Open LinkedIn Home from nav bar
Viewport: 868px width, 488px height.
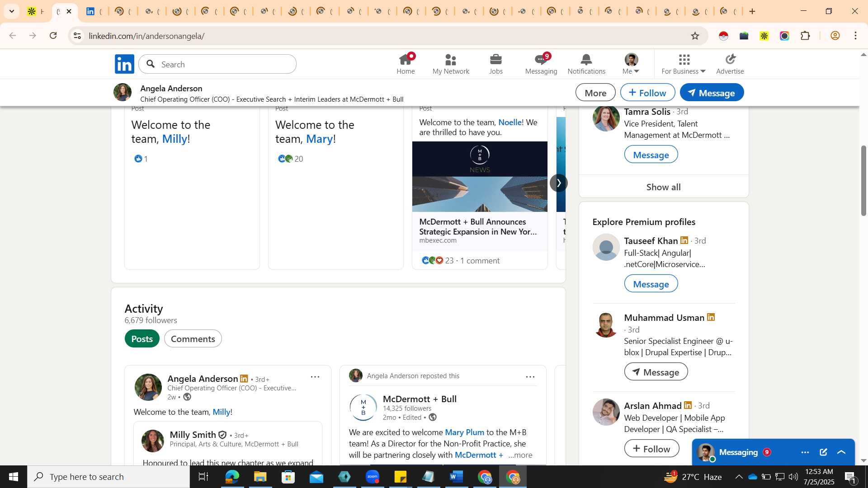coord(406,64)
